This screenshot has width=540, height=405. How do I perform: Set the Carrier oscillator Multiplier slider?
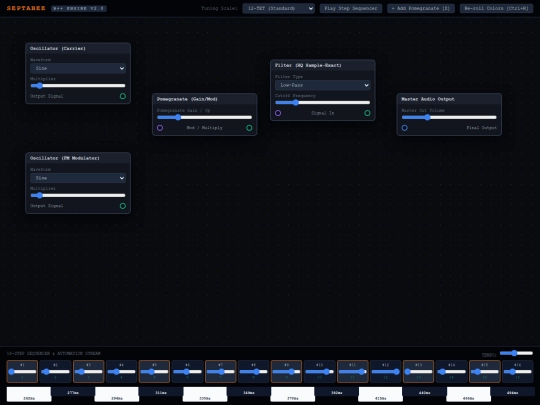tap(78, 85)
